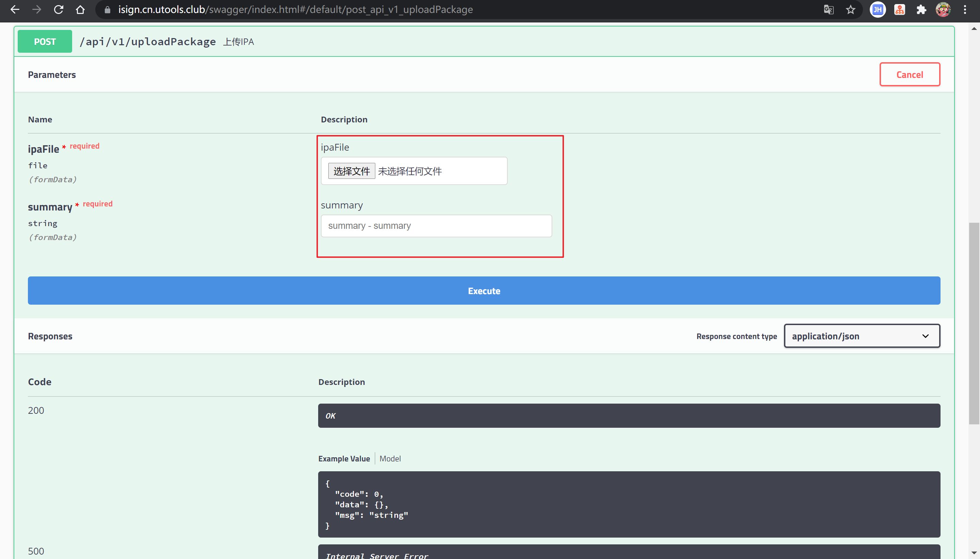
Task: Reload the Swagger page
Action: point(59,10)
